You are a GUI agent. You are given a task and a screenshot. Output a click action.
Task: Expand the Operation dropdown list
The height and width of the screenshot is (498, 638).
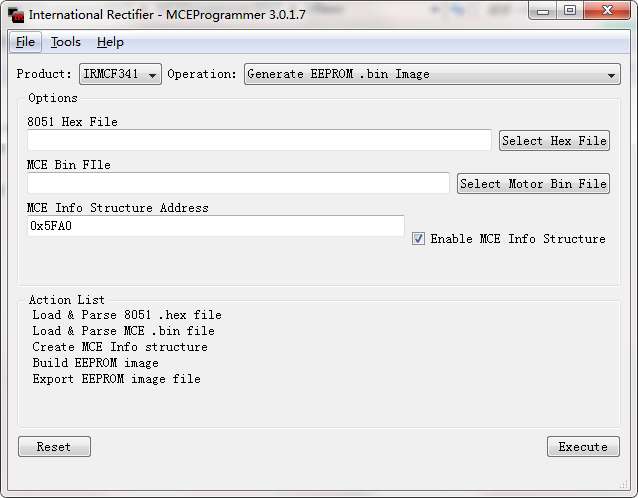pyautogui.click(x=432, y=74)
